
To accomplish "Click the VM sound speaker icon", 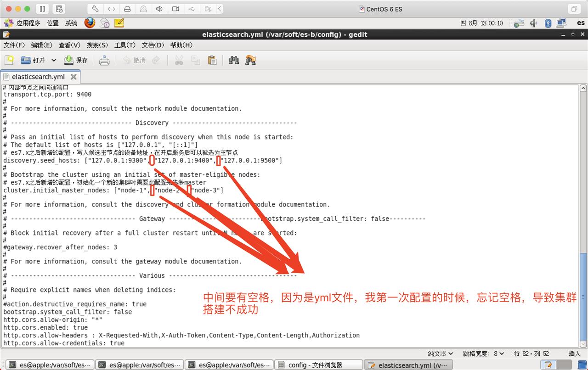I will (159, 9).
